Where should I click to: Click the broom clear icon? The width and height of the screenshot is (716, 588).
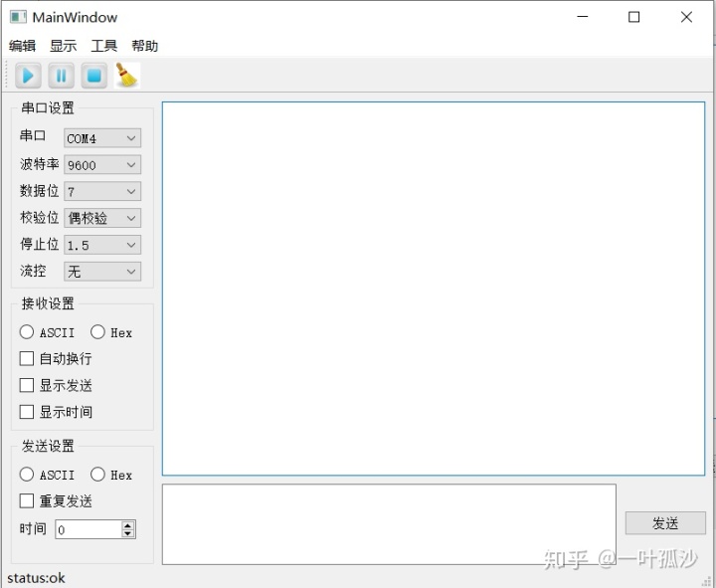click(127, 76)
